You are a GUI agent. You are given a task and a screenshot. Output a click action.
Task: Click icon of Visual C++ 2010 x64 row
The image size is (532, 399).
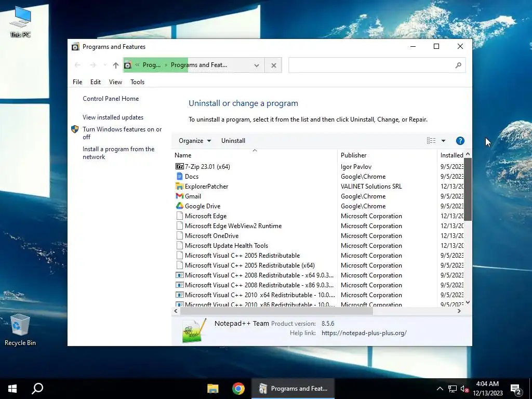[179, 295]
